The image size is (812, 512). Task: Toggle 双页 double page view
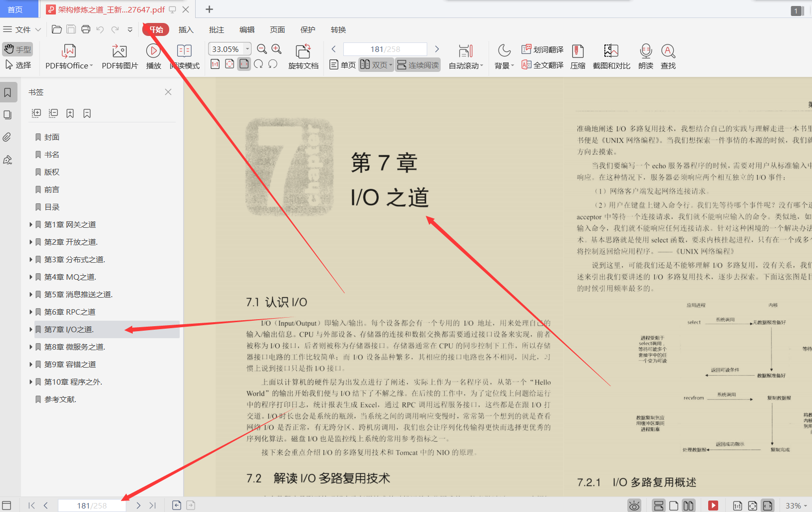tap(376, 65)
